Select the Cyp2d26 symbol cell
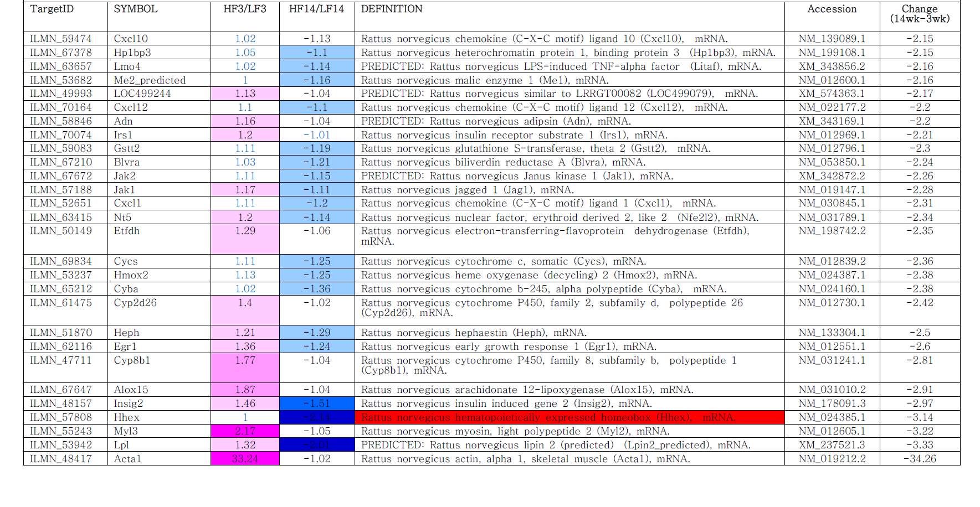This screenshot has height=507, width=980. [x=159, y=311]
